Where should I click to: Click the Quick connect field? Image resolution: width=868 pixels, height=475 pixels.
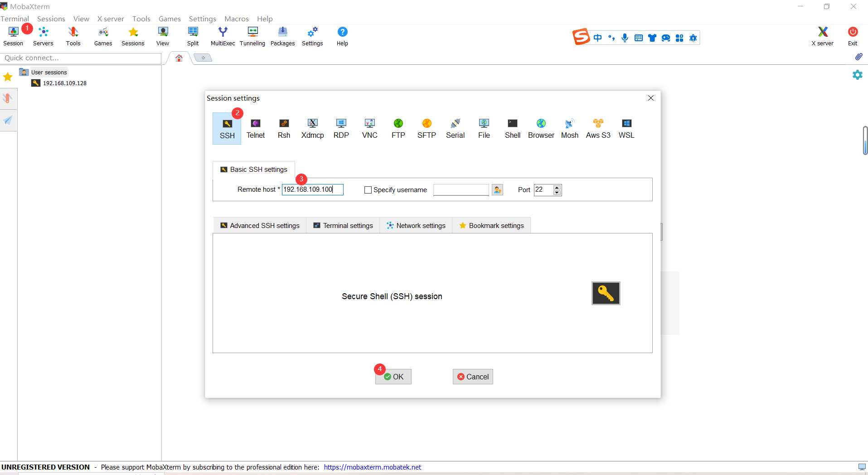81,58
